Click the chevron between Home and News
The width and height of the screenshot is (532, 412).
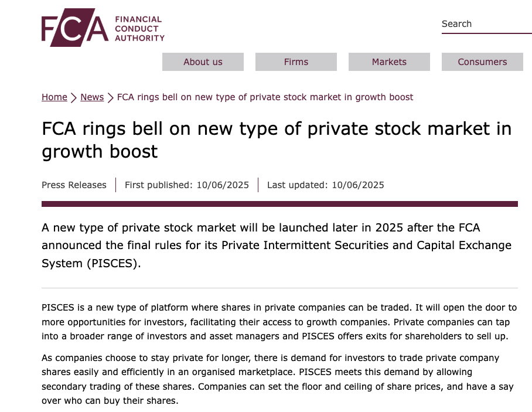click(74, 97)
